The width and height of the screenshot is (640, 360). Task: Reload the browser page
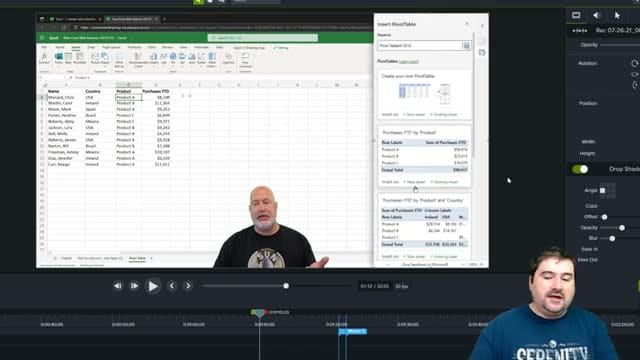pyautogui.click(x=64, y=27)
